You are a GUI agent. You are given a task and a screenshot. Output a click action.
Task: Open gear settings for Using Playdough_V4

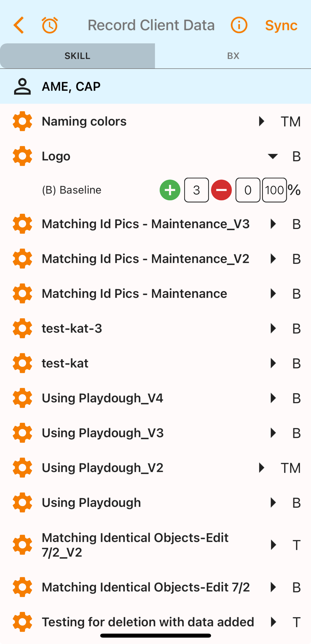(x=23, y=398)
